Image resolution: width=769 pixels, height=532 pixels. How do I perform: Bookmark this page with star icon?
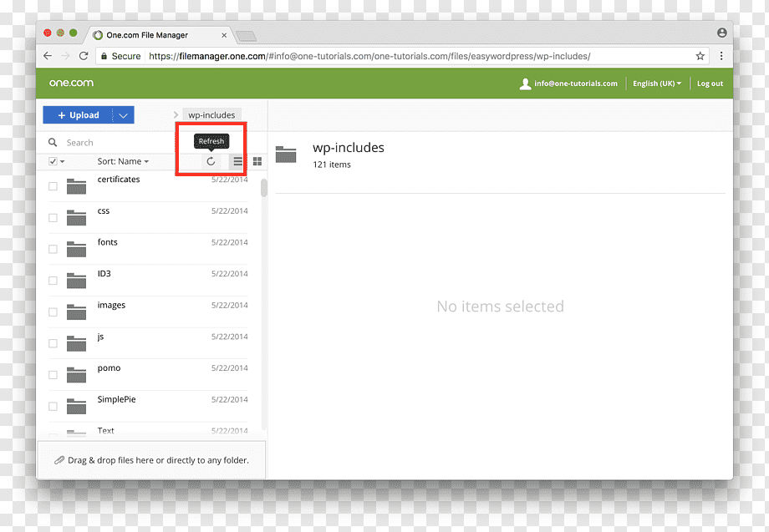[x=700, y=56]
